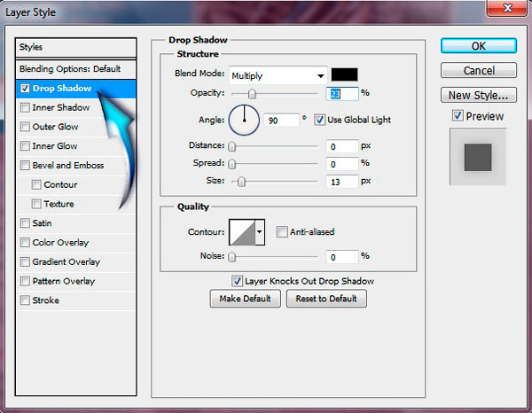Click the Distance px input field
The width and height of the screenshot is (532, 413).
tap(342, 146)
